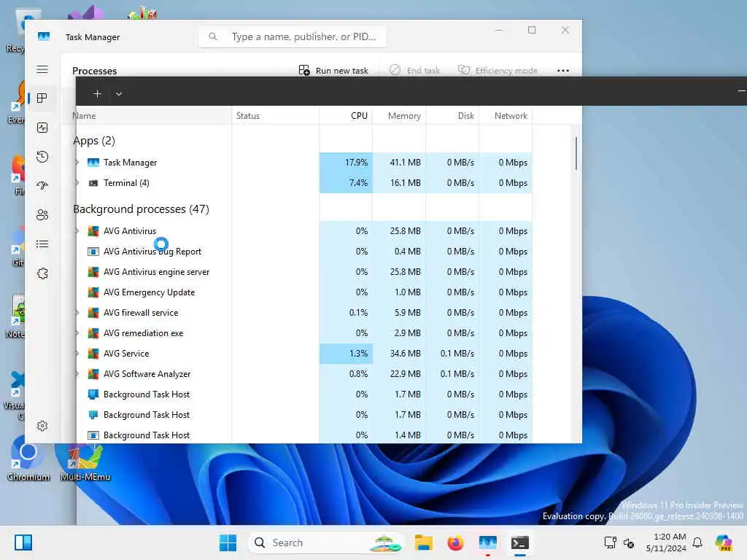
Task: Open File Explorer from the taskbar
Action: coord(424,542)
